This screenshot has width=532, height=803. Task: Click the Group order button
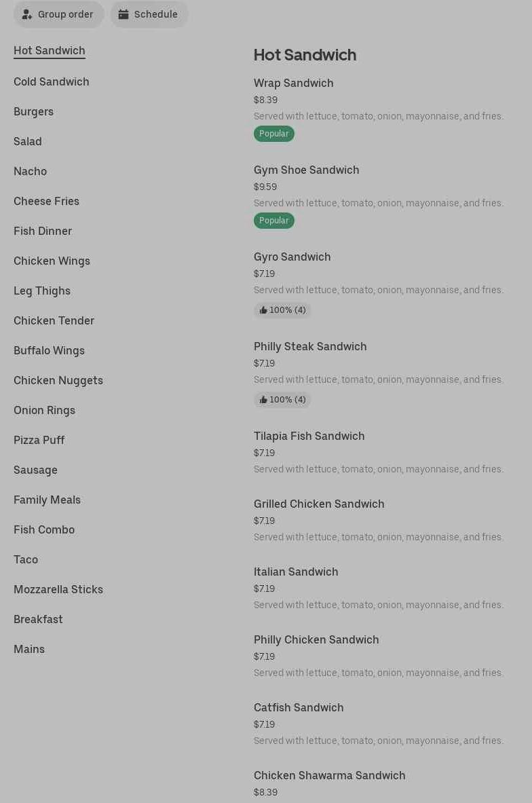(x=59, y=14)
